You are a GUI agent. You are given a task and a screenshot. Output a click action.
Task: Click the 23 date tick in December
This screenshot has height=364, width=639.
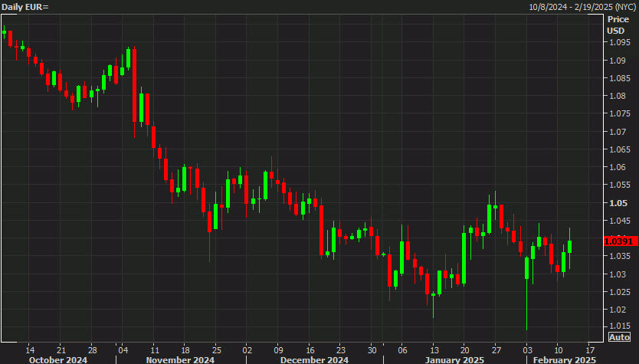[x=341, y=350]
